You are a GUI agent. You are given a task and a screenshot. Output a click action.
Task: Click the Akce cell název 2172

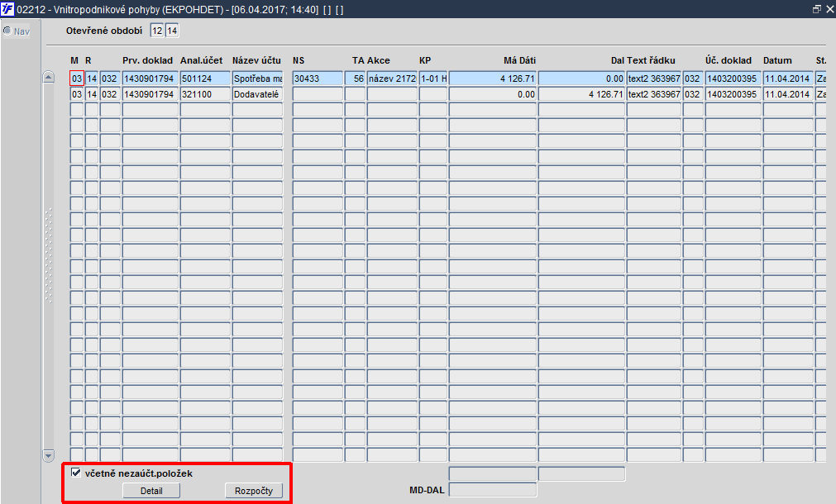[x=393, y=78]
